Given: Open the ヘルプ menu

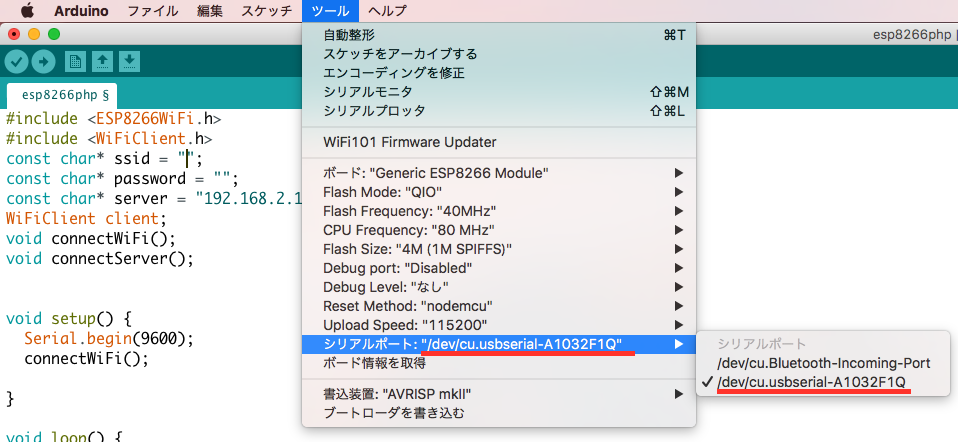Looking at the screenshot, I should click(x=387, y=11).
